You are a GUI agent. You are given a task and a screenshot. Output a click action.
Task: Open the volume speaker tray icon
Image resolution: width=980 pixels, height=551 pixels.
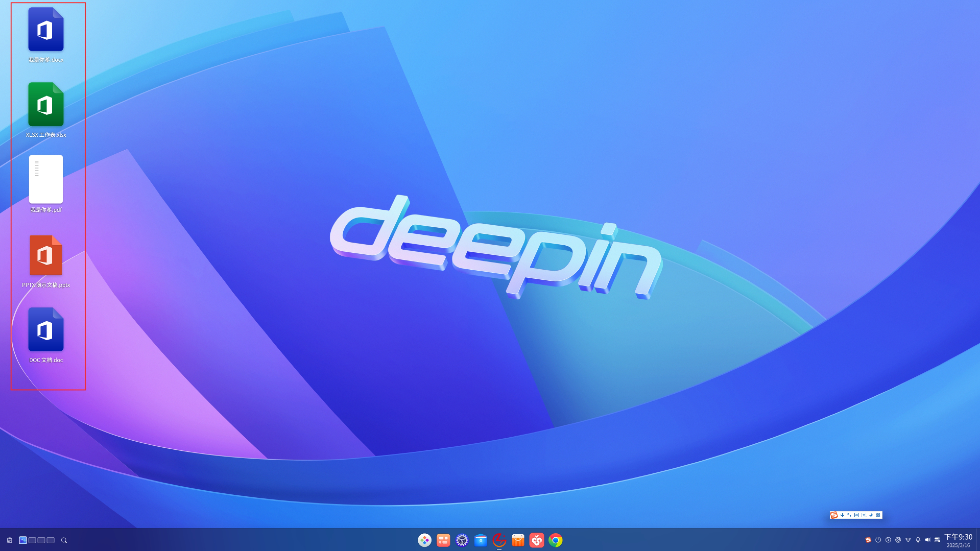tap(927, 540)
